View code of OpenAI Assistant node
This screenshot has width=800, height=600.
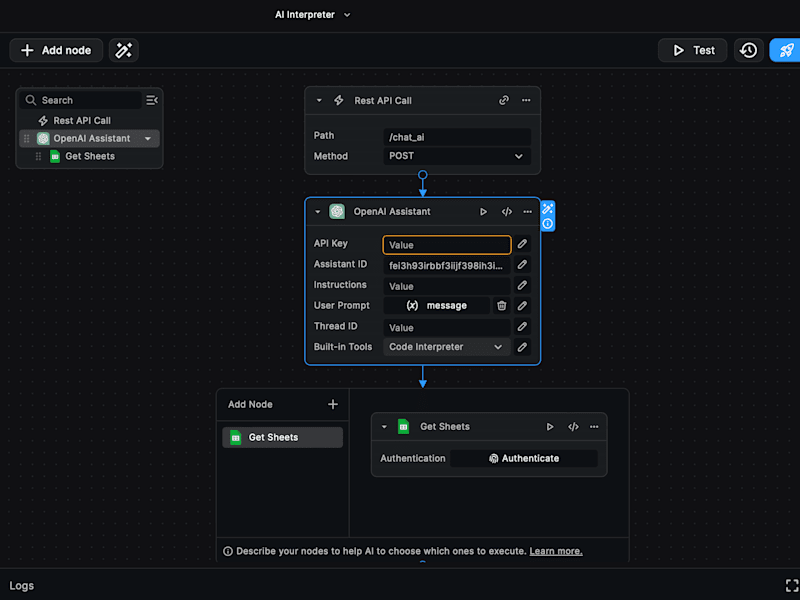507,212
